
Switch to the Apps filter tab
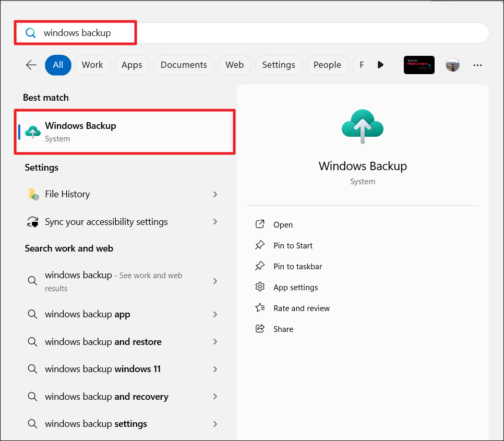(131, 65)
